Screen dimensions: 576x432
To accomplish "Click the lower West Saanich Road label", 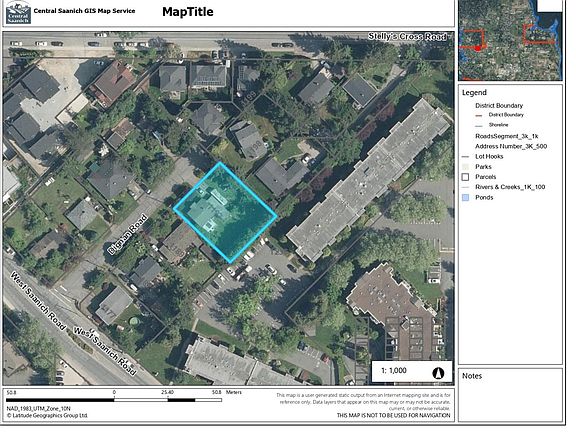I will [105, 352].
